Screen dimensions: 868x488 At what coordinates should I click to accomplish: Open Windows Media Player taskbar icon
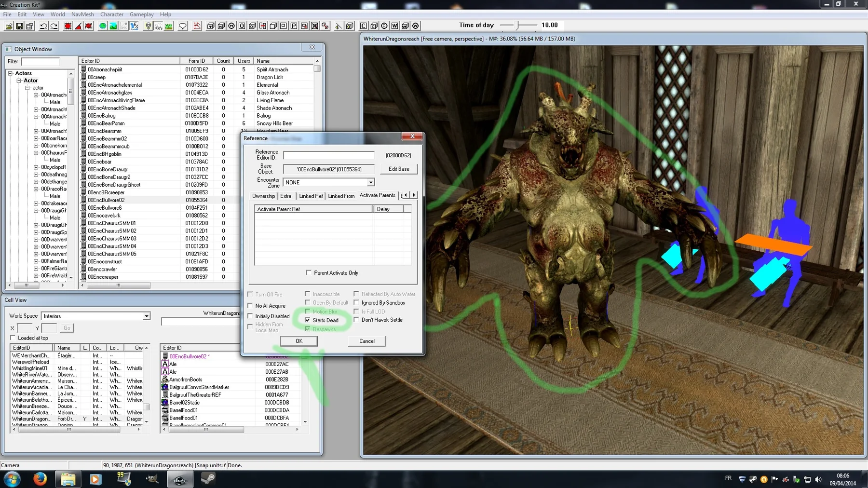[96, 479]
